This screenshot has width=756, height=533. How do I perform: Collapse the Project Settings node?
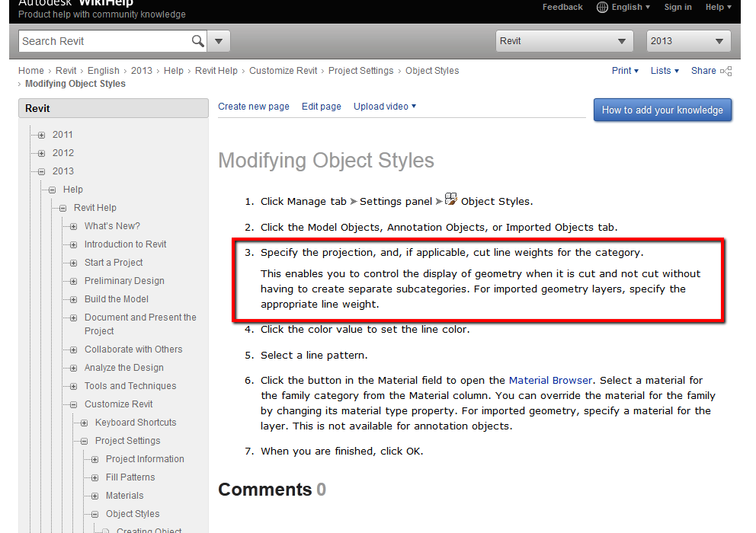click(x=84, y=442)
